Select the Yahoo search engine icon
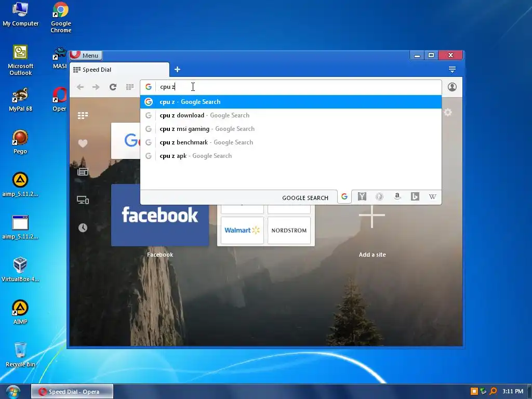 [362, 196]
